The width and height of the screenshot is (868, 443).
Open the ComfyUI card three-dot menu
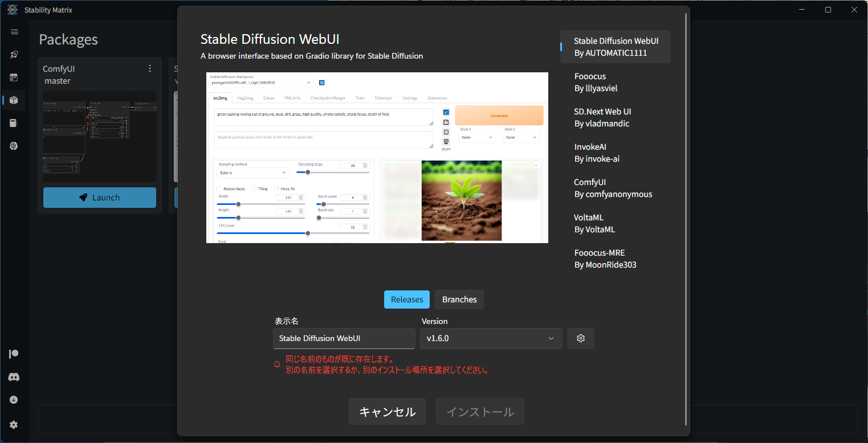click(150, 68)
